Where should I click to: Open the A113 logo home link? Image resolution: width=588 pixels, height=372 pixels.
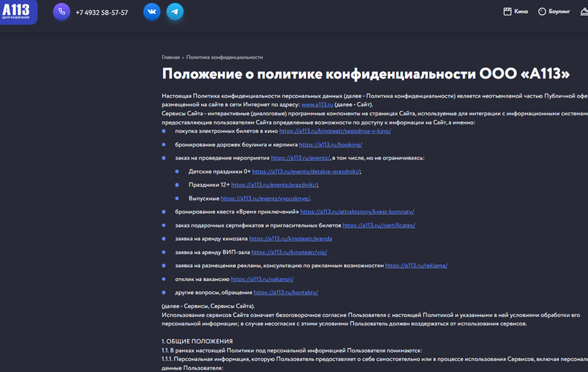[x=18, y=12]
